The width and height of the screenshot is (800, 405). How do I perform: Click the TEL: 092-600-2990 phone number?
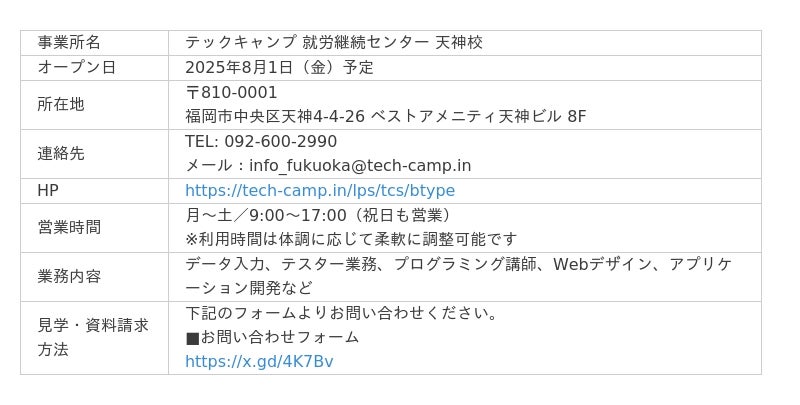pos(261,141)
